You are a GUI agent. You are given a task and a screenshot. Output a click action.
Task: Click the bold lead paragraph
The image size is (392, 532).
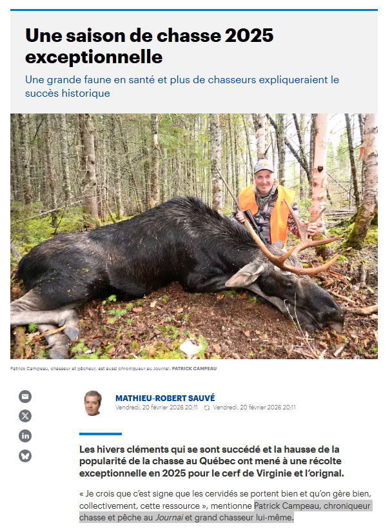click(x=211, y=461)
